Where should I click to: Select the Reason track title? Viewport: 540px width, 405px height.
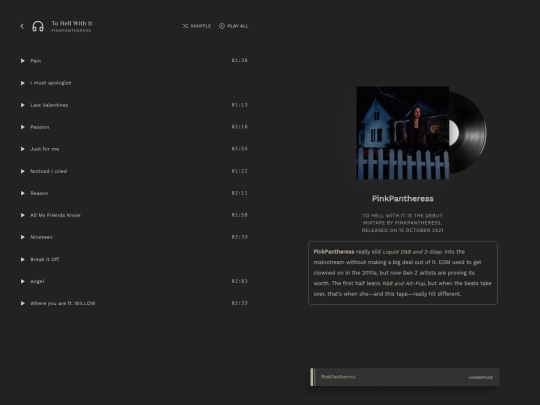tap(39, 193)
